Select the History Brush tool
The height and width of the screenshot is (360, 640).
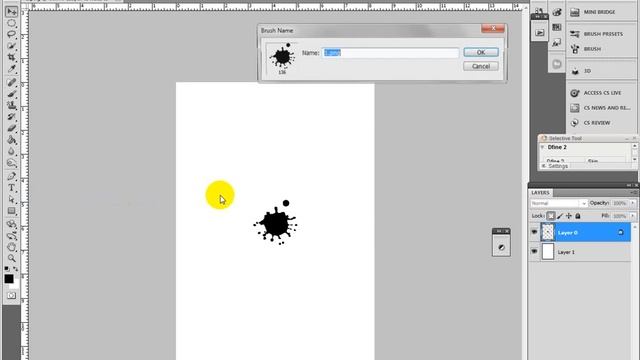point(11,117)
